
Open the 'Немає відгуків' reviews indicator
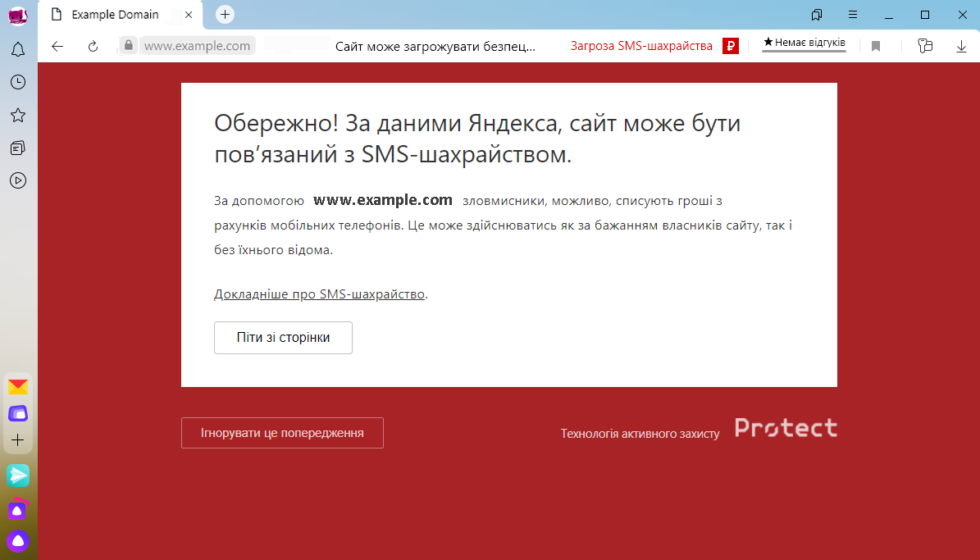804,43
